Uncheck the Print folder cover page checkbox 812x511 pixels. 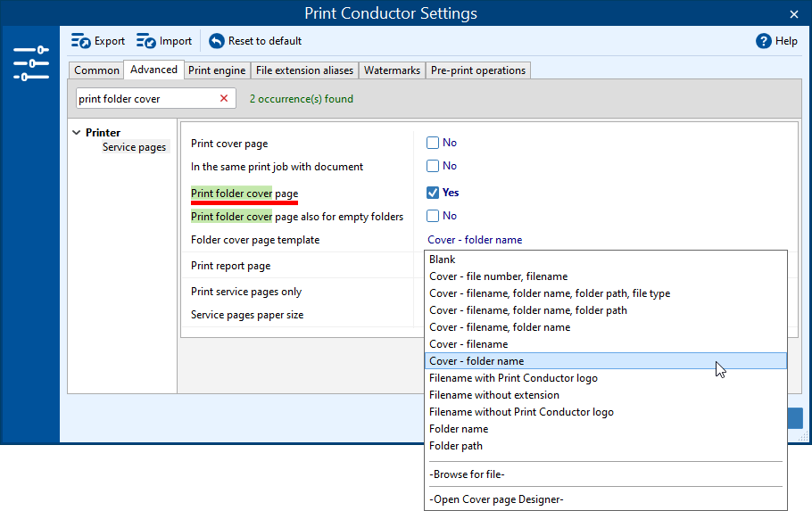(x=433, y=193)
